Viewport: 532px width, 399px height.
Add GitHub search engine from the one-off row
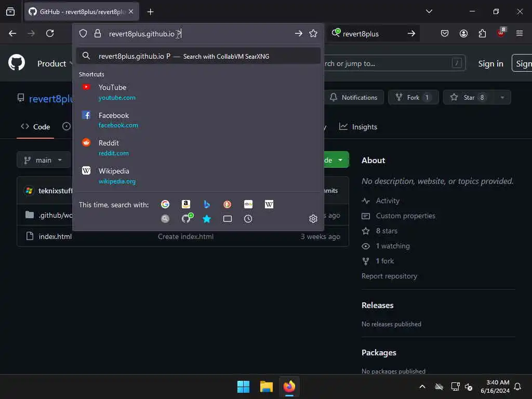pyautogui.click(x=187, y=219)
